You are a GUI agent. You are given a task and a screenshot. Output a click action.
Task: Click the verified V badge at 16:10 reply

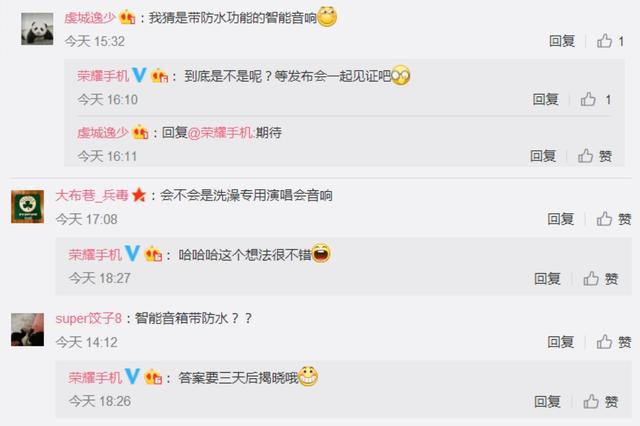point(139,75)
